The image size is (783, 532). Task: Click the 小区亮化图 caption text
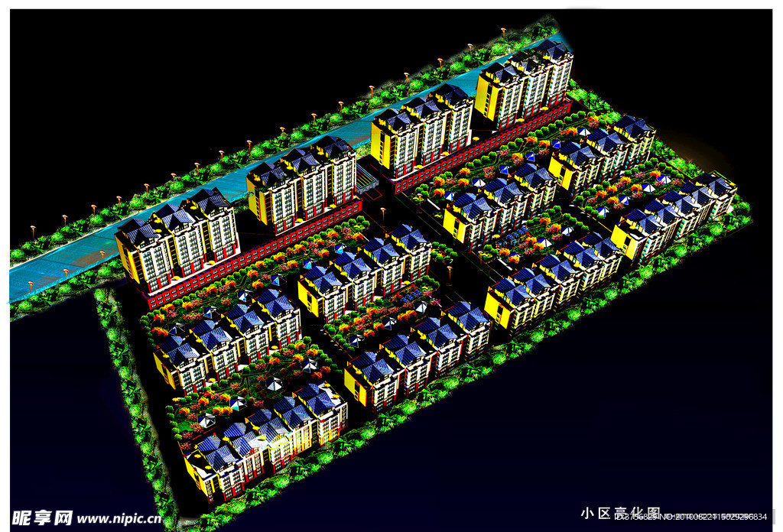coord(621,513)
